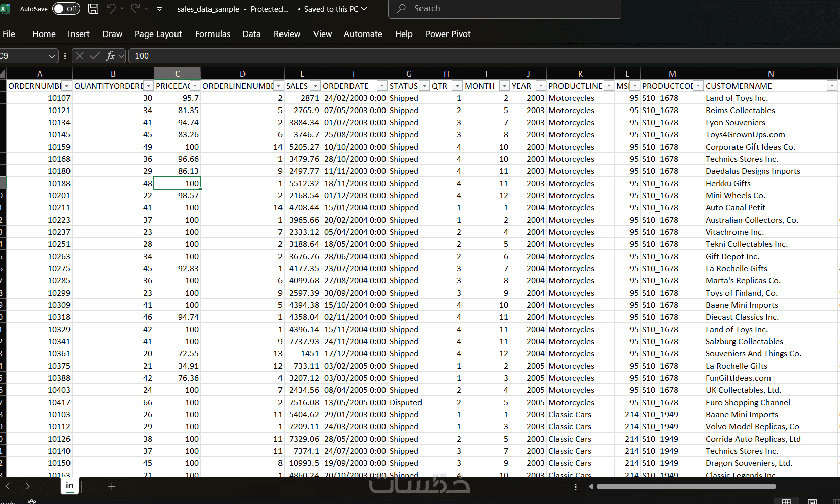
Task: Open the YEAR_ID filter dropdown
Action: click(x=541, y=86)
